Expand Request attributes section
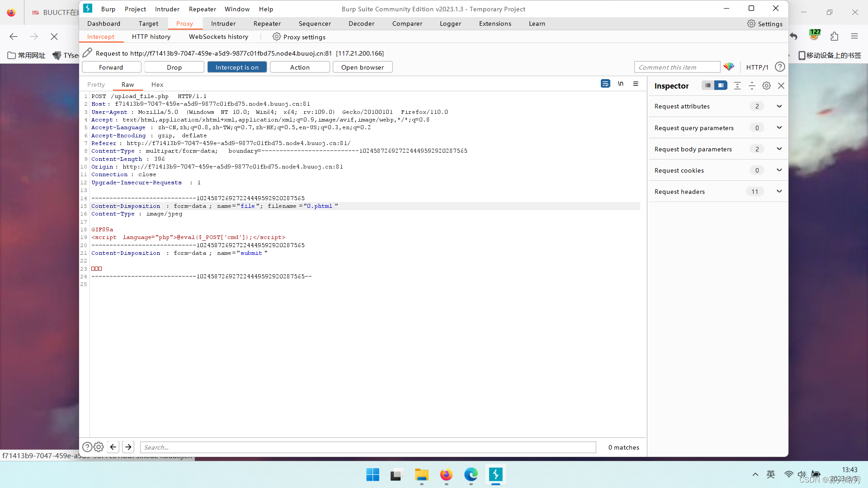Viewport: 868px width, 488px height. pos(779,106)
